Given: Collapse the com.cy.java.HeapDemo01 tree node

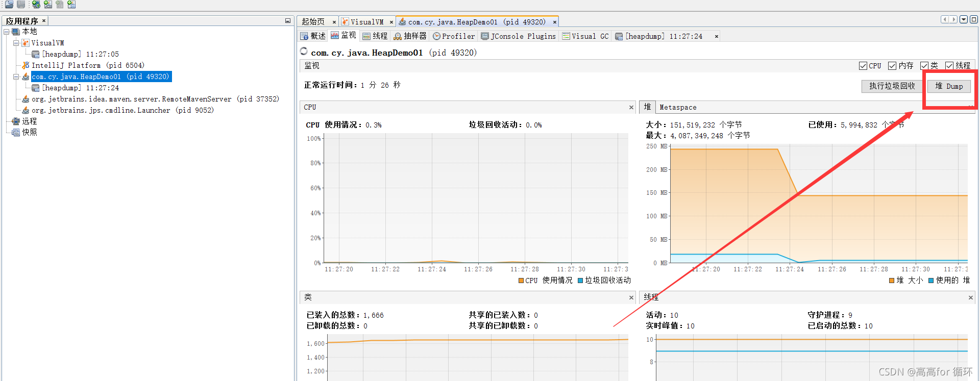Looking at the screenshot, I should click(x=16, y=77).
